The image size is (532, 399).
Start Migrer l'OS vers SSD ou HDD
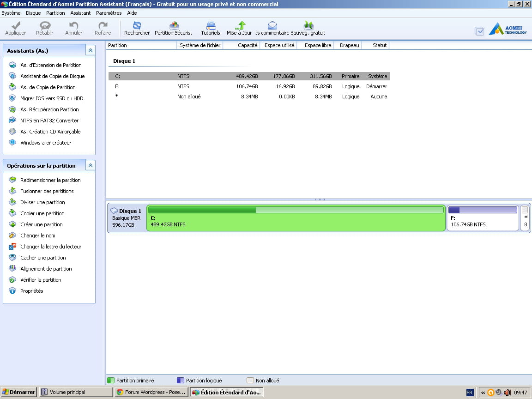52,98
